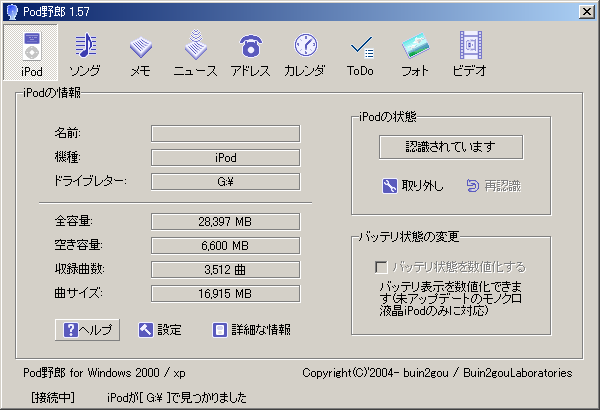Open the ソング (Songs) section
This screenshot has height=410, width=600.
point(86,54)
